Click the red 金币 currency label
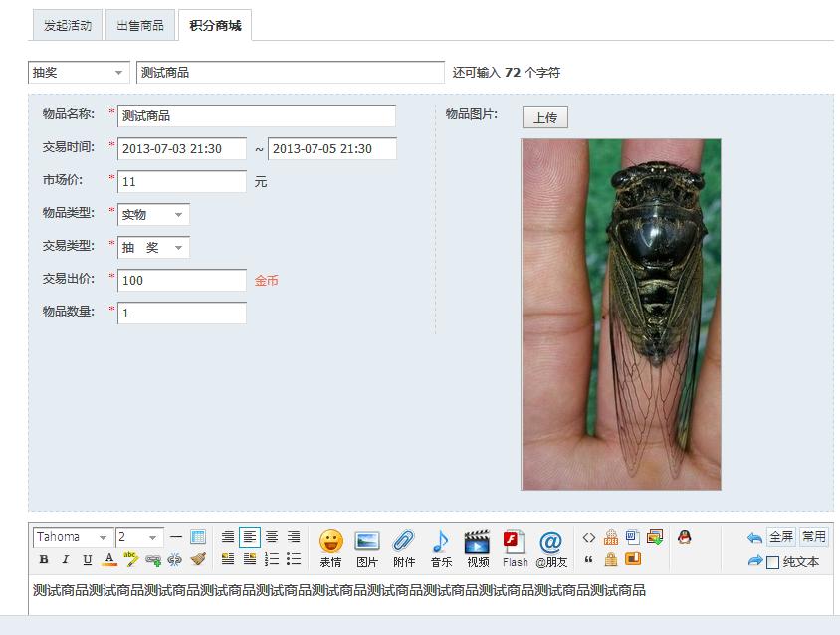 click(x=267, y=281)
